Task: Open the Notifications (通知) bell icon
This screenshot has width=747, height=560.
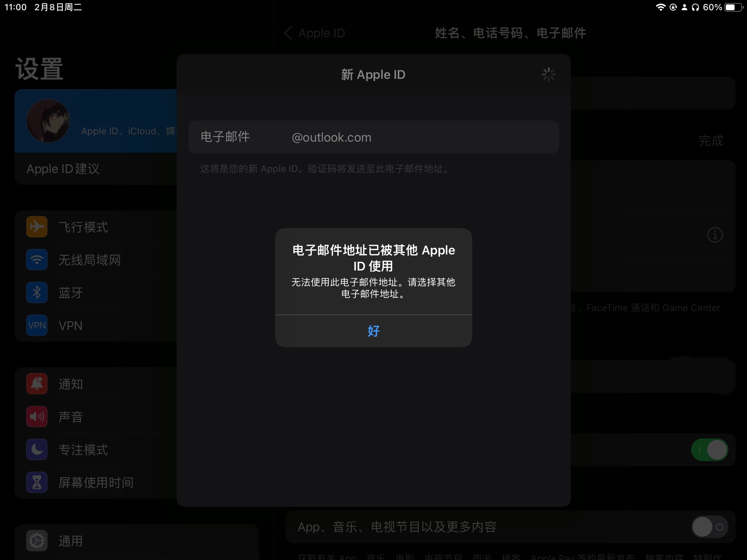Action: coord(37,384)
